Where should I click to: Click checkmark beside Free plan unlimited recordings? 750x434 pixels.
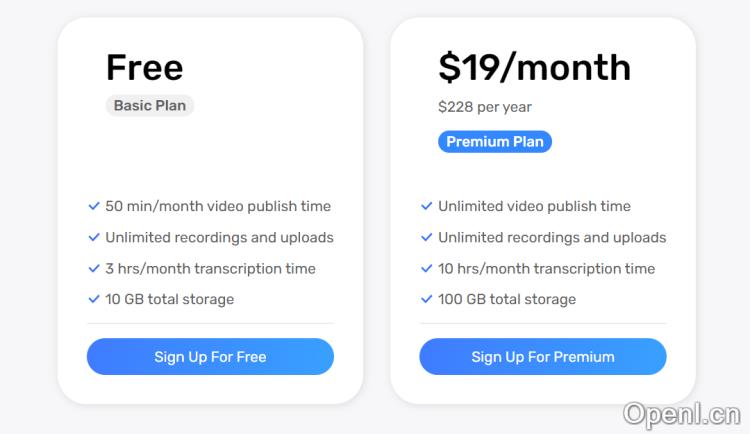tap(94, 238)
